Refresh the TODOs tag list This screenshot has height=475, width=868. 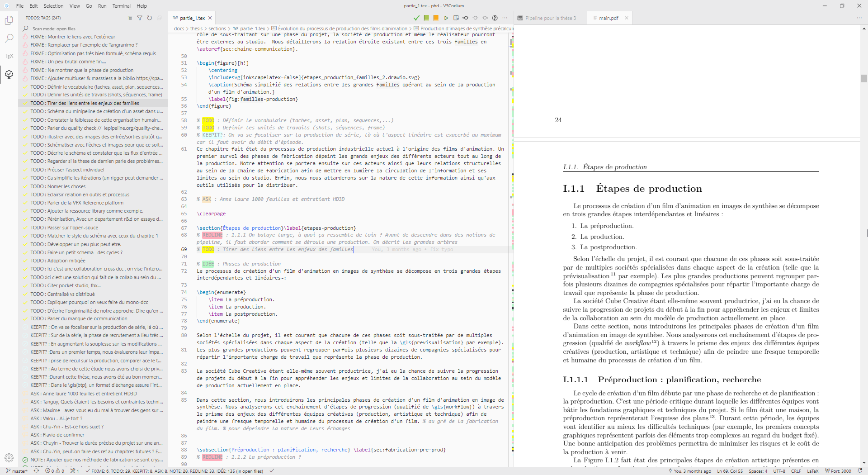(x=150, y=18)
